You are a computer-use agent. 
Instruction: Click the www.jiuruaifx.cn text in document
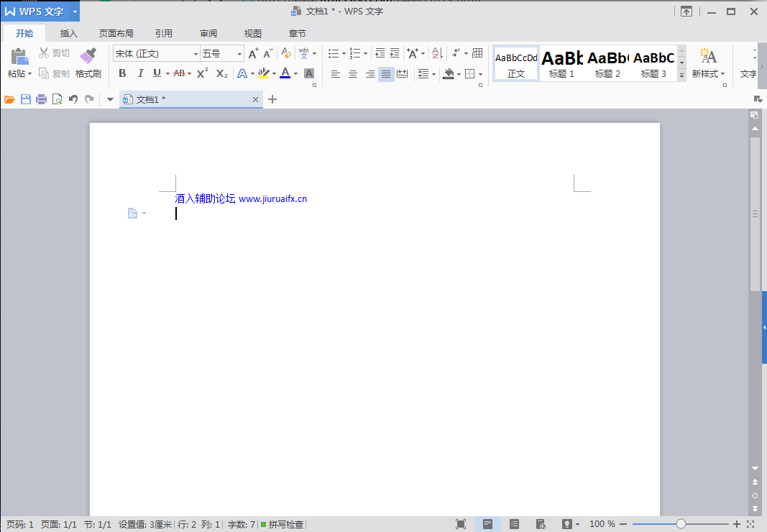click(273, 198)
